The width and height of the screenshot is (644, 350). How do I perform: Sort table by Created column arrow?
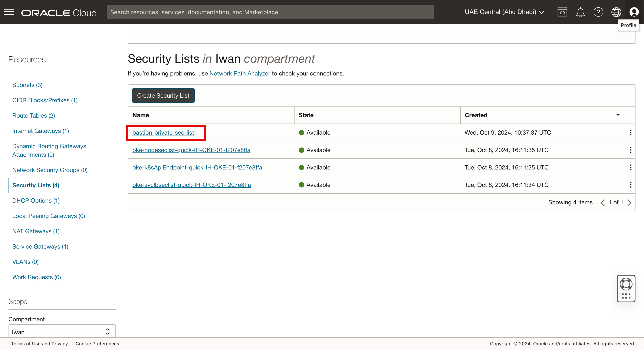(x=618, y=115)
